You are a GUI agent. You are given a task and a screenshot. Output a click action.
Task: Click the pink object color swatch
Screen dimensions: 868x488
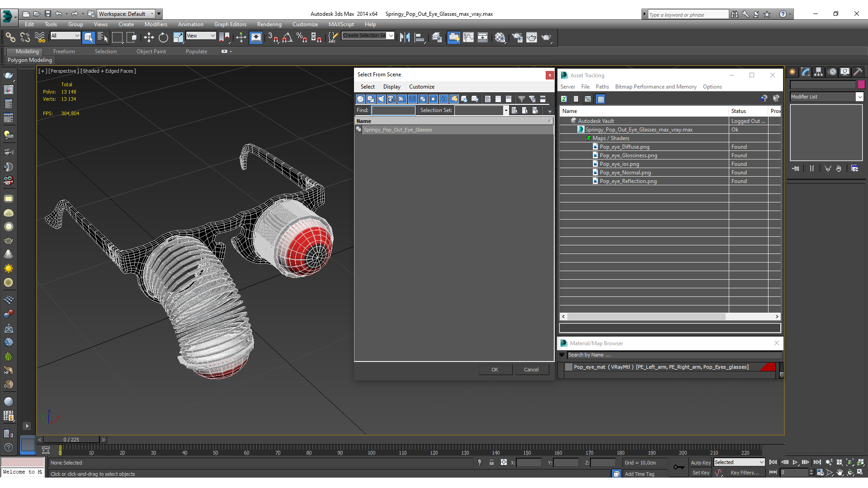coord(861,84)
